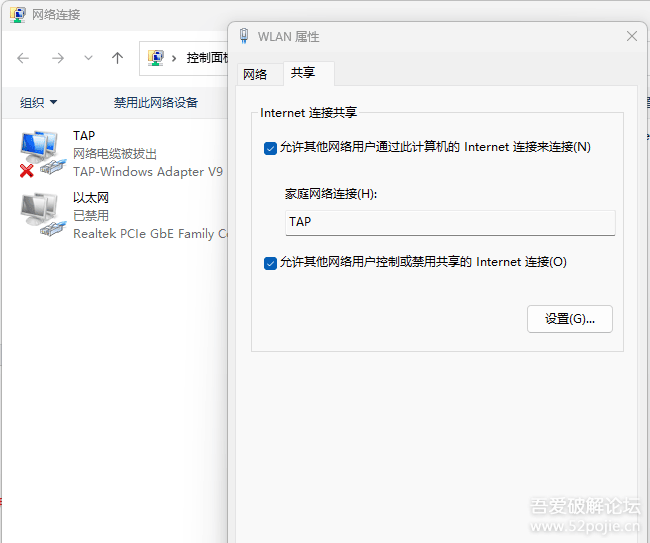Go up one folder level arrow

(x=117, y=58)
